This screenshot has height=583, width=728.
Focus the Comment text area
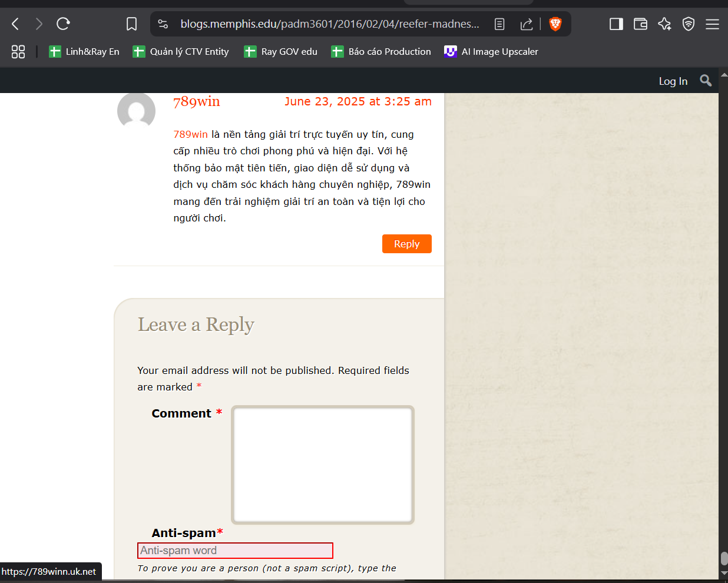pos(323,465)
